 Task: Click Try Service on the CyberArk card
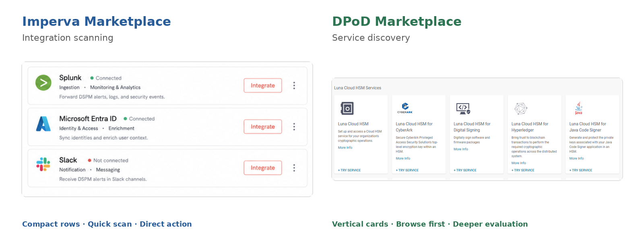click(x=407, y=170)
